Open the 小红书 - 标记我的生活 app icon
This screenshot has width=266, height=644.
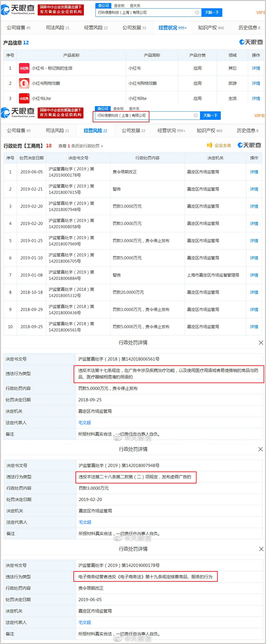24,68
